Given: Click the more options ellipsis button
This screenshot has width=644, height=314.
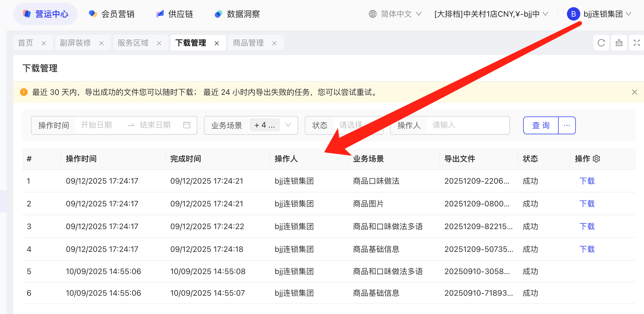Looking at the screenshot, I should (567, 125).
